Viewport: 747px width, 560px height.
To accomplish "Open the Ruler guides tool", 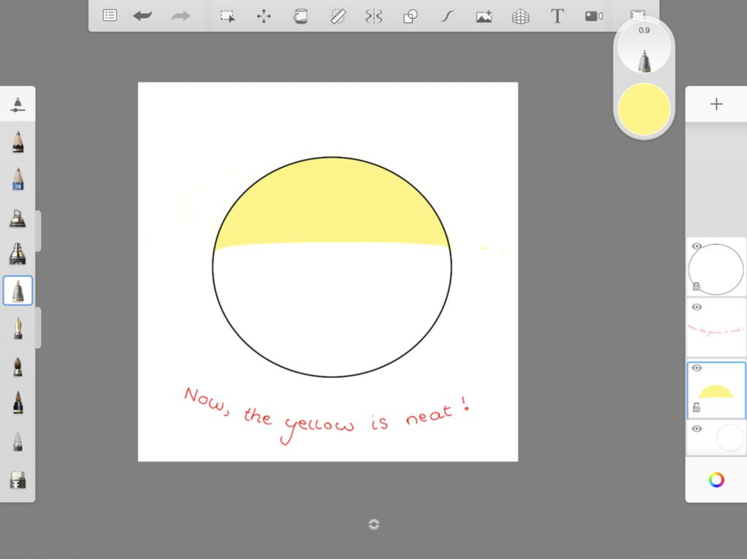I will [x=338, y=16].
